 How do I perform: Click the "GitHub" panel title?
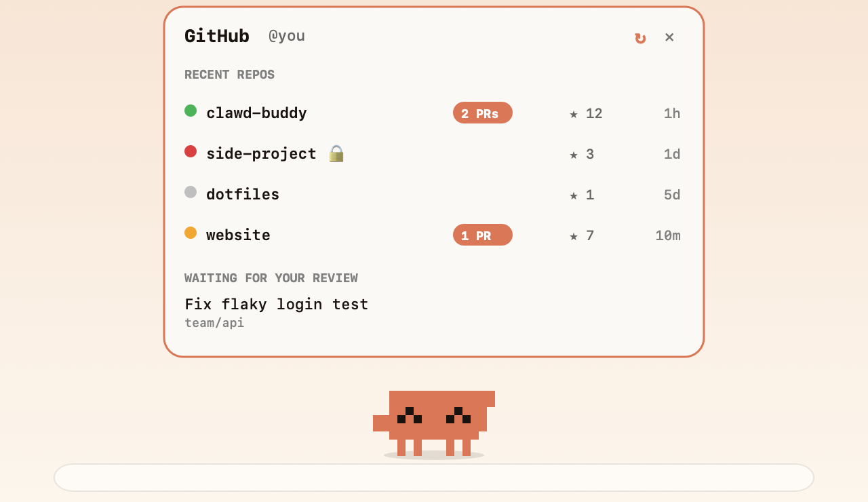[x=217, y=36]
